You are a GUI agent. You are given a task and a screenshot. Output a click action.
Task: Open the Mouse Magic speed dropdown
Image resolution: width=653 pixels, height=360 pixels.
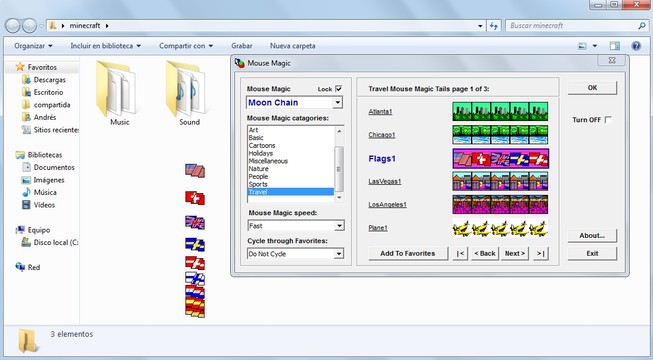click(339, 226)
